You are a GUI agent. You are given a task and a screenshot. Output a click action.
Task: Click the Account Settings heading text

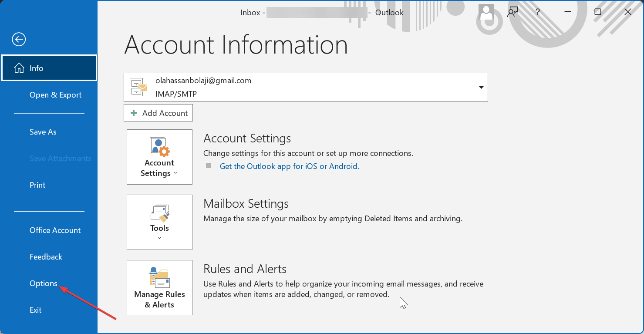[247, 138]
